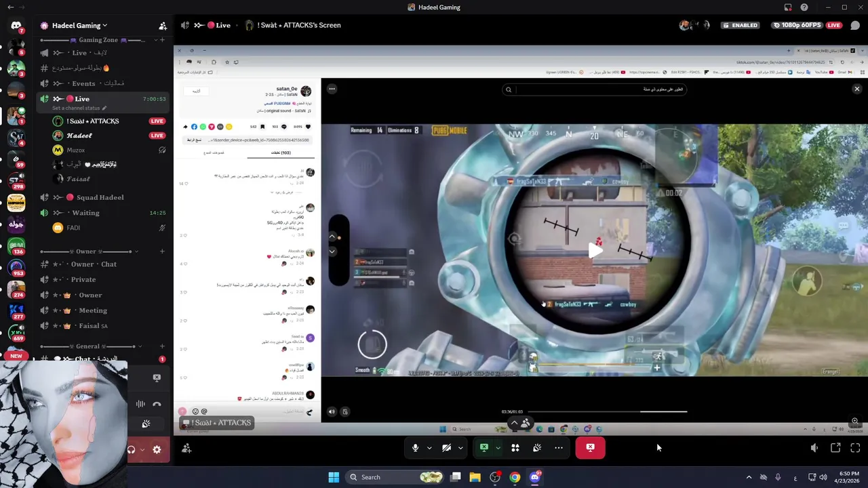
Task: Close the TikTok video viewer with X
Action: [x=856, y=89]
